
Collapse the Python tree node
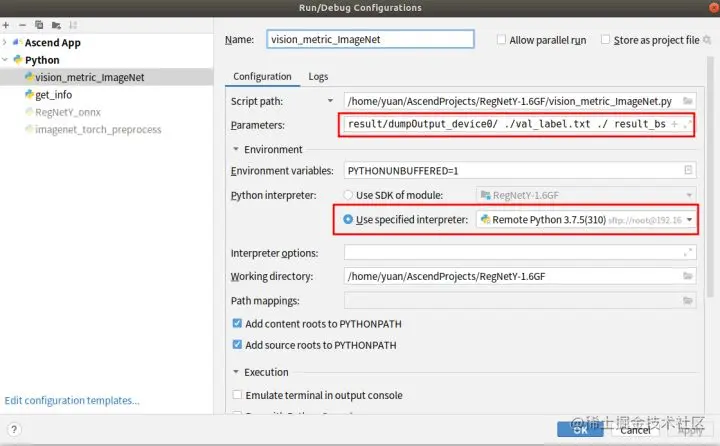pyautogui.click(x=5, y=60)
